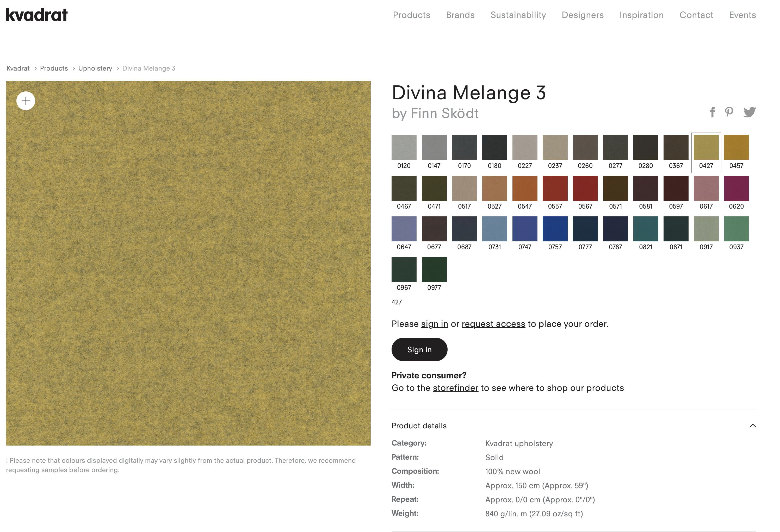Open the Inspiration menu
Viewport: 780px width, 532px height.
point(641,15)
